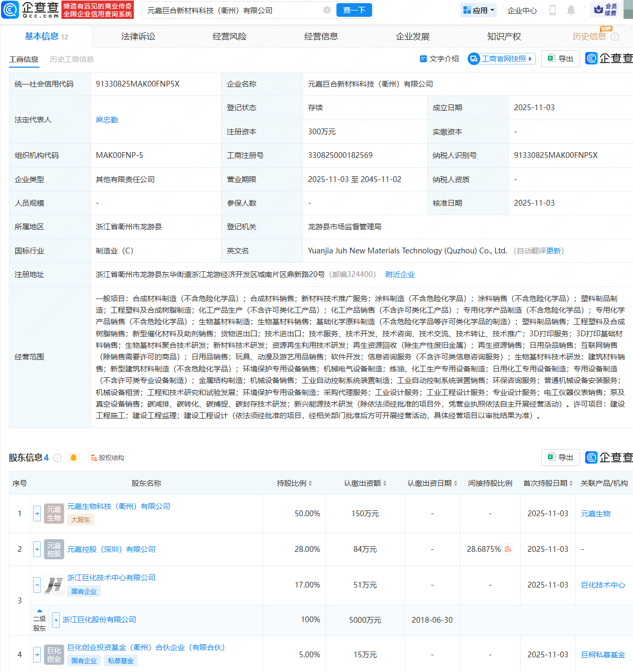Clear the search box with X icon
The width and height of the screenshot is (633, 672).
click(x=326, y=10)
